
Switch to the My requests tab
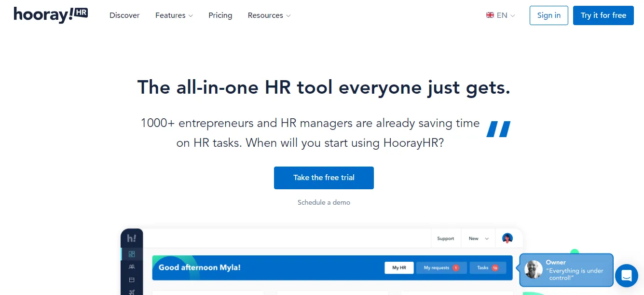441,267
